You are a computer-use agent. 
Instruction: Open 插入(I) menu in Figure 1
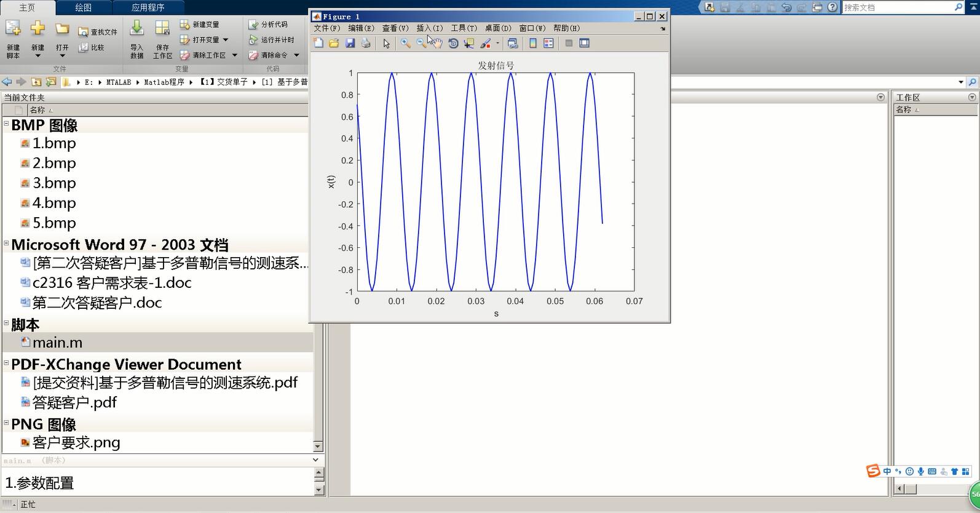429,28
